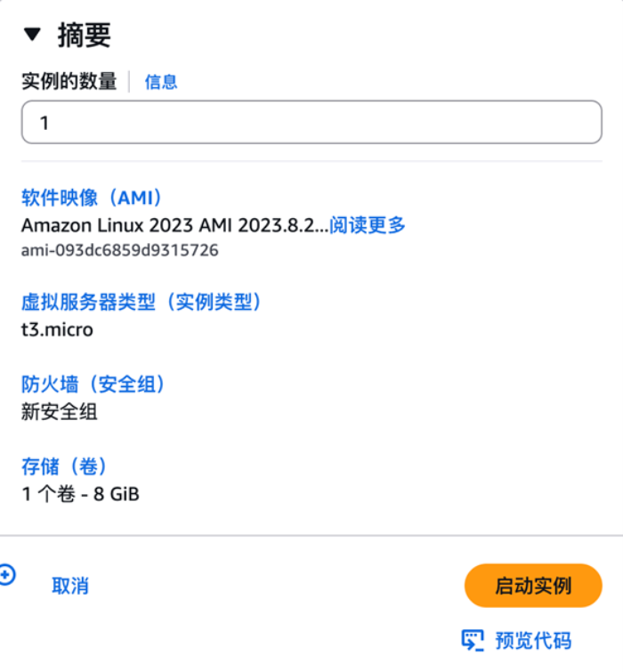Open the 预览代码 link
Viewport: 623px width, 672px height.
(532, 639)
